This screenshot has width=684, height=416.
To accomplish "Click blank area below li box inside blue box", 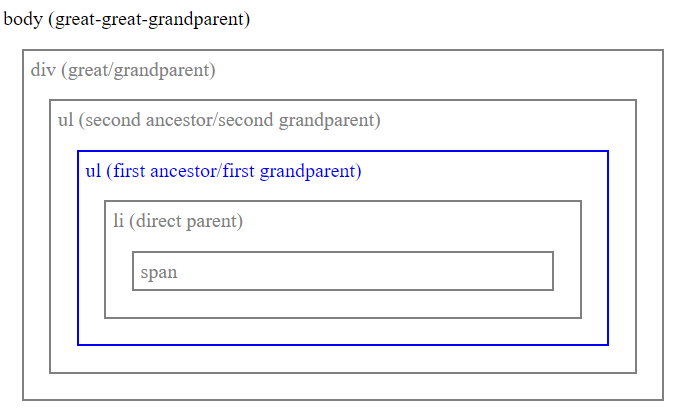I will (342, 331).
